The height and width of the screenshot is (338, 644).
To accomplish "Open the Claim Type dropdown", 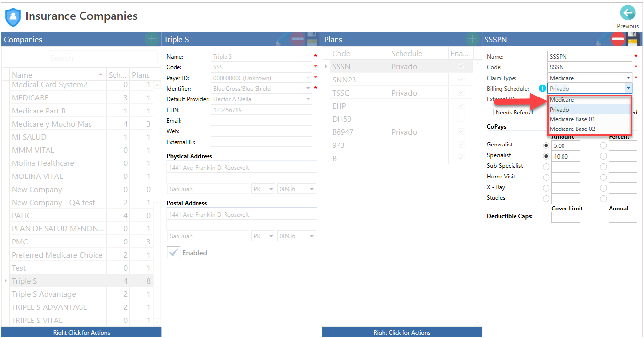I will point(628,78).
